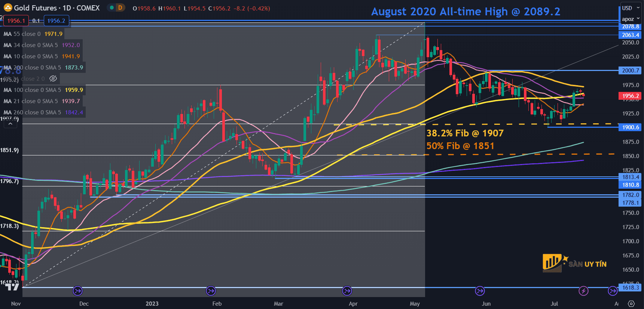Open the apoz unit dropdown
The image size is (644, 309).
point(631,19)
